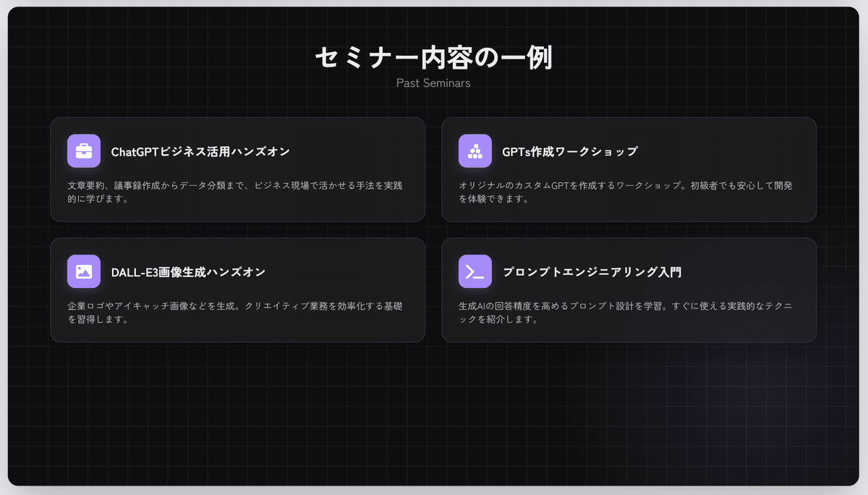Click the Past Seminars subtitle
Image resolution: width=868 pixels, height=495 pixels.
(433, 83)
